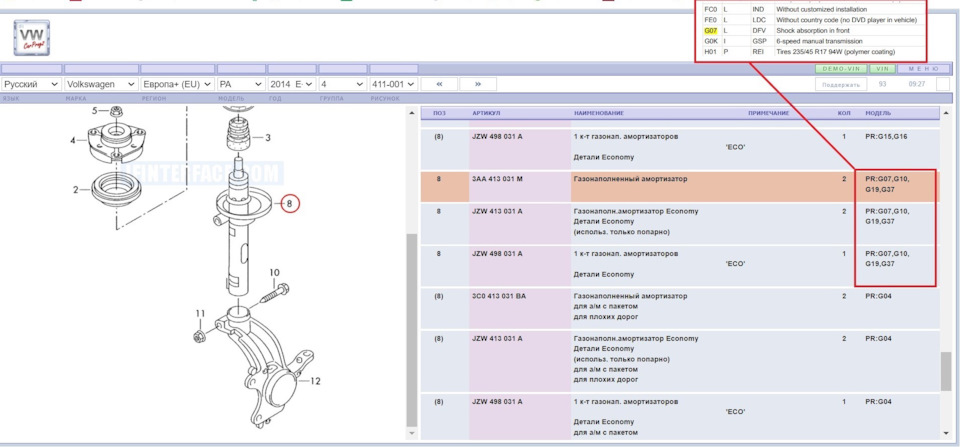Open the group dropdown showing 4
960x447 pixels.
pos(342,85)
